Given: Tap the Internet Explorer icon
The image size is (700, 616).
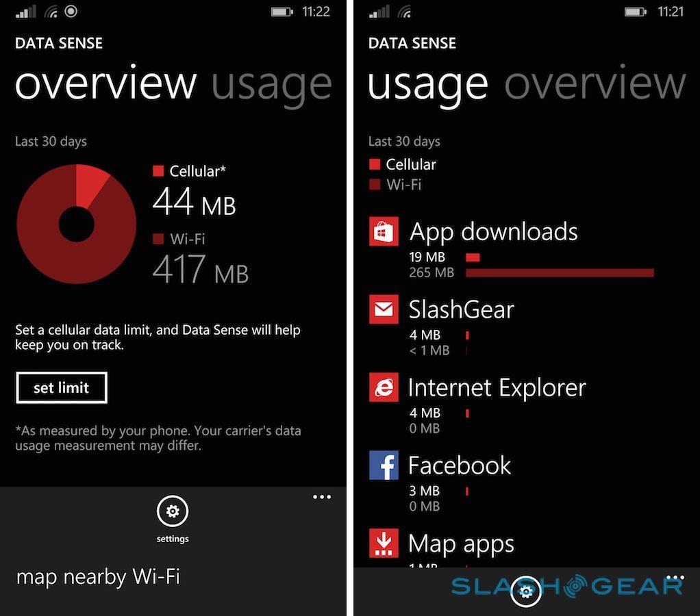Looking at the screenshot, I should (384, 387).
